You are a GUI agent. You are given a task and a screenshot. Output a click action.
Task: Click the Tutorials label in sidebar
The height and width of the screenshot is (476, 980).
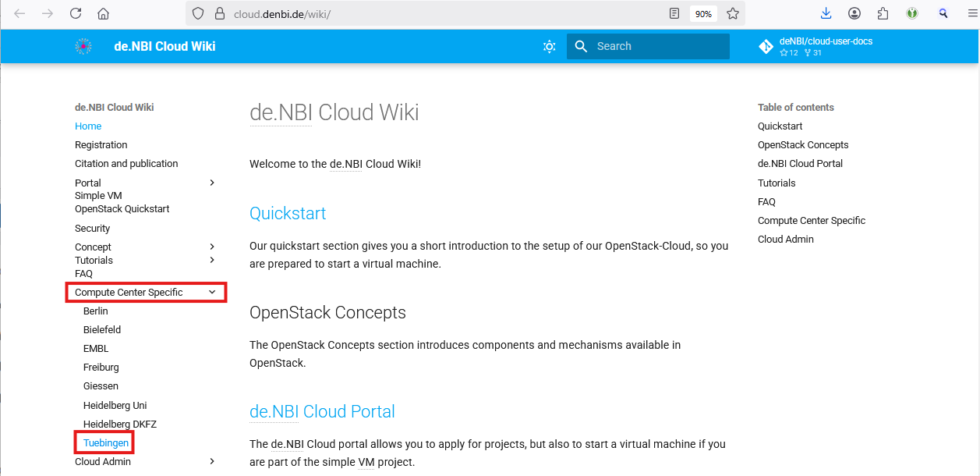click(x=94, y=261)
